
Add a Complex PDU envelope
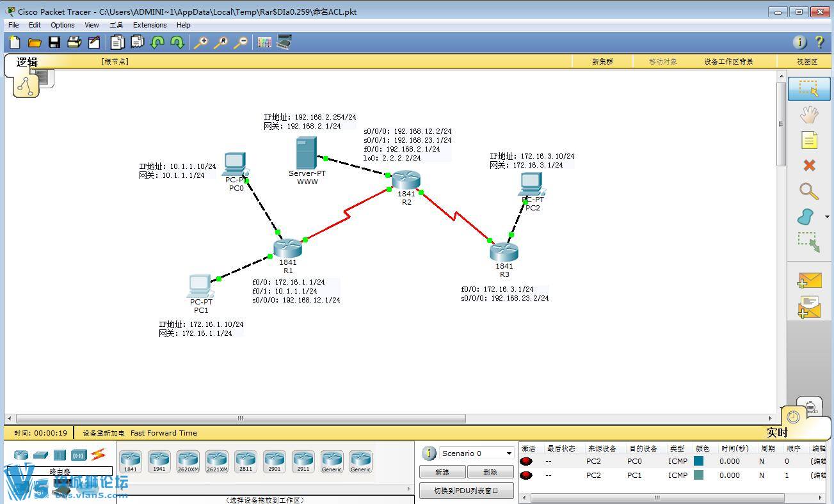click(x=809, y=307)
